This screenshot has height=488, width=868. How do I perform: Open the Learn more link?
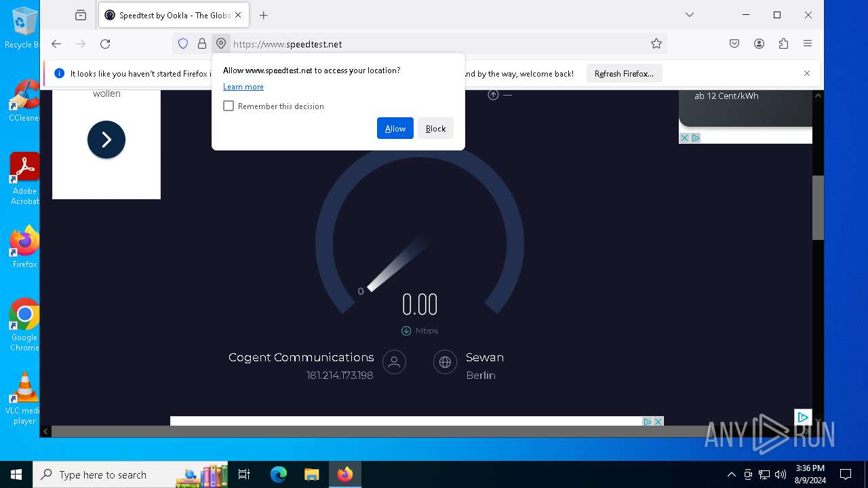[x=243, y=87]
